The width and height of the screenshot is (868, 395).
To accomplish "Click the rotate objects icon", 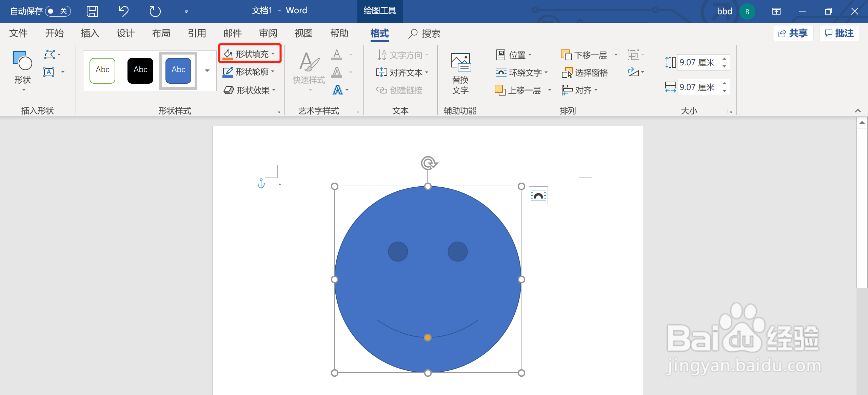I will coord(633,72).
